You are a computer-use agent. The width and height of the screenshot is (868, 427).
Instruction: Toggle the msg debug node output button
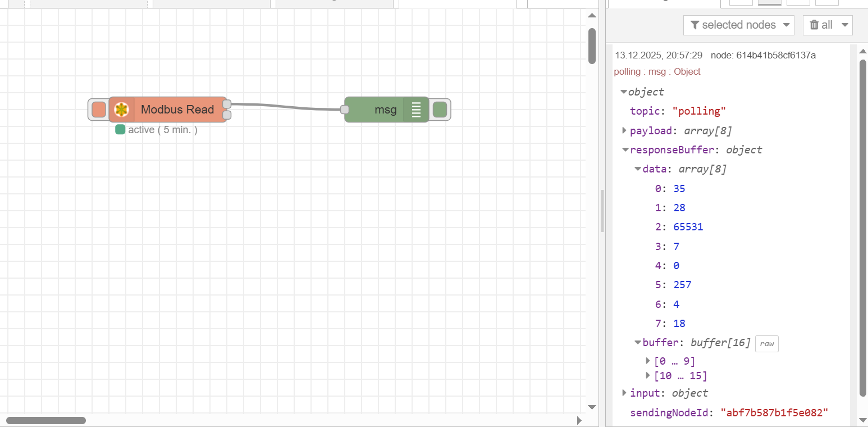[x=440, y=110]
